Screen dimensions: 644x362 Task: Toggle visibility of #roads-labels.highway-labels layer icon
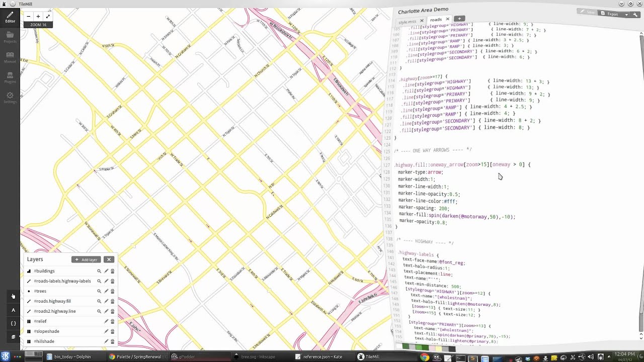[29, 281]
